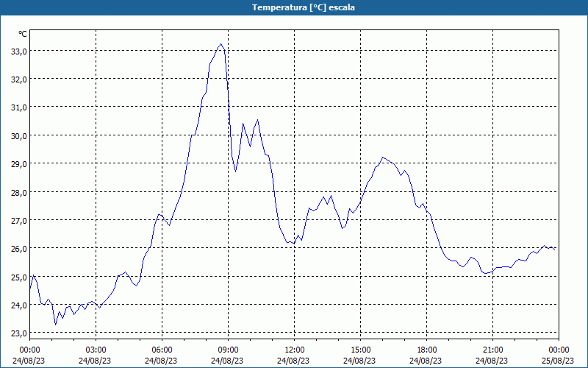Click the '18:00' time label
The height and width of the screenshot is (368, 588).
point(427,350)
